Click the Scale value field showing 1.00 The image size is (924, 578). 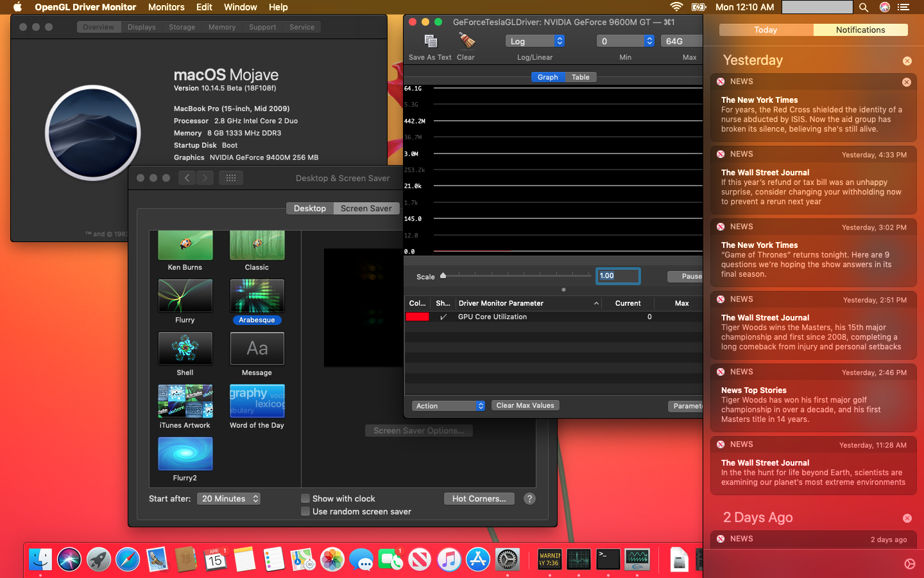618,276
